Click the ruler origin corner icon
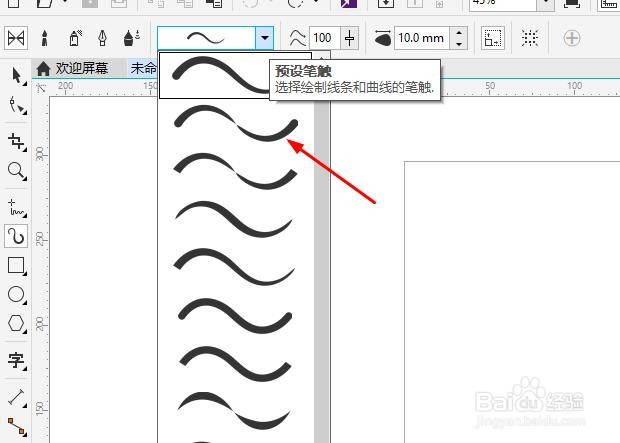Viewport: 620px width, 443px height. click(41, 87)
